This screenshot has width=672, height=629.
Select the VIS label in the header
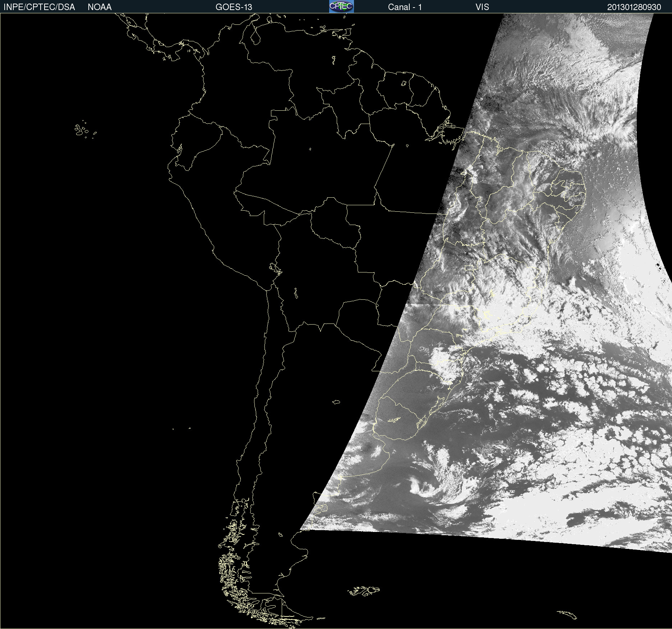tap(482, 7)
